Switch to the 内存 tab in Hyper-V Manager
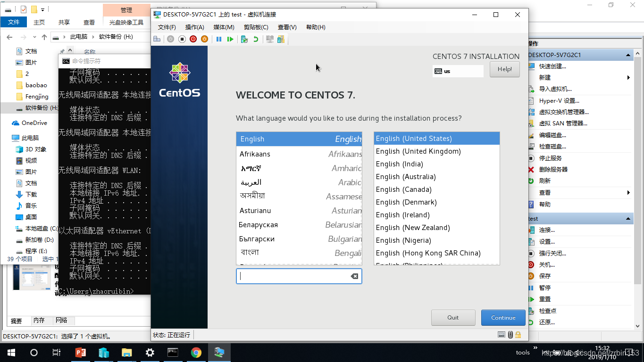 coord(39,321)
